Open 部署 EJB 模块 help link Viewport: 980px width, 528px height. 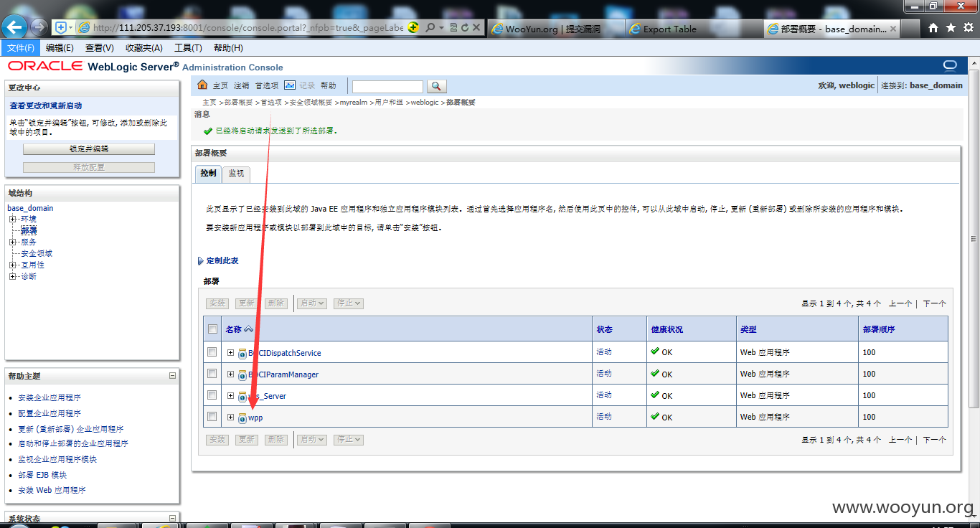point(42,475)
